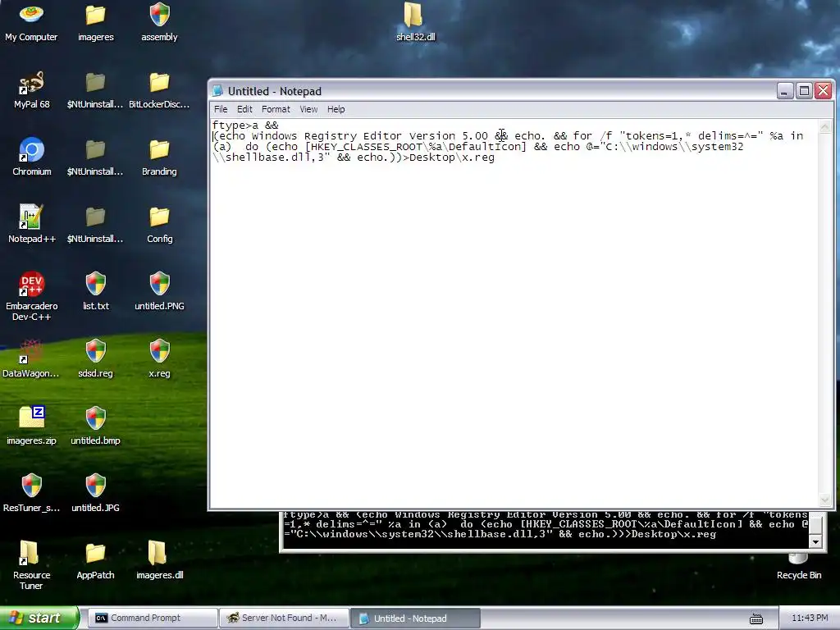Click Command Prompt scrollbar down arrow
The height and width of the screenshot is (630, 840).
815,541
